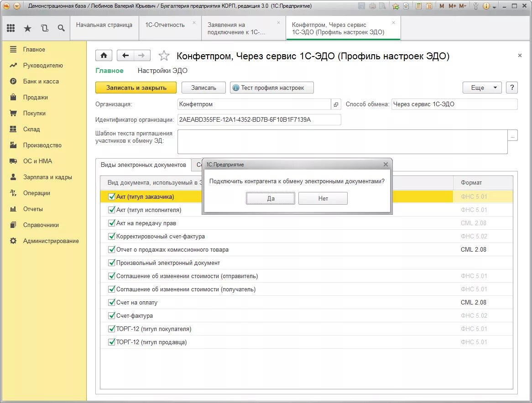The height and width of the screenshot is (403, 532).
Task: Close the 1С:Предприятие dialog
Action: [x=386, y=165]
